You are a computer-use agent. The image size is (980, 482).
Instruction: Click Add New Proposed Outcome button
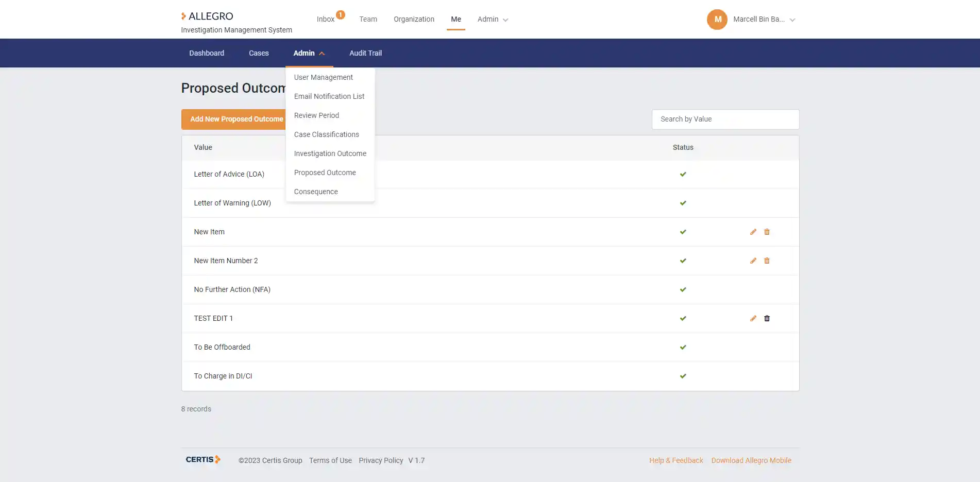tap(234, 119)
